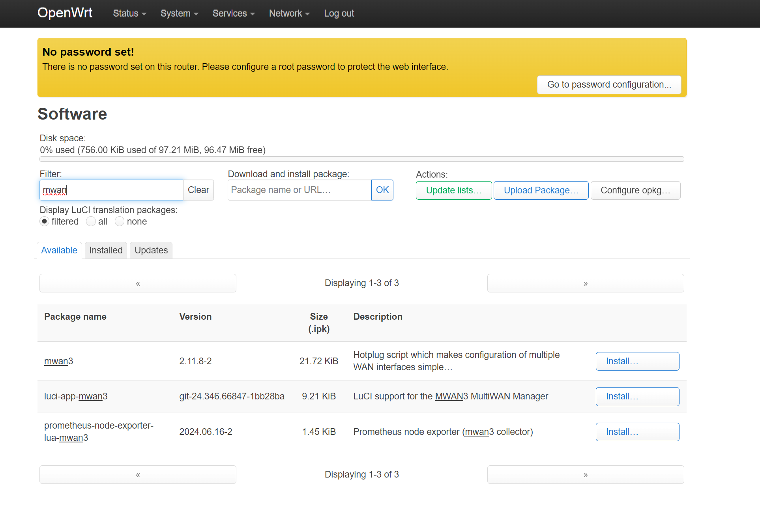Clear the filter text

click(x=198, y=190)
